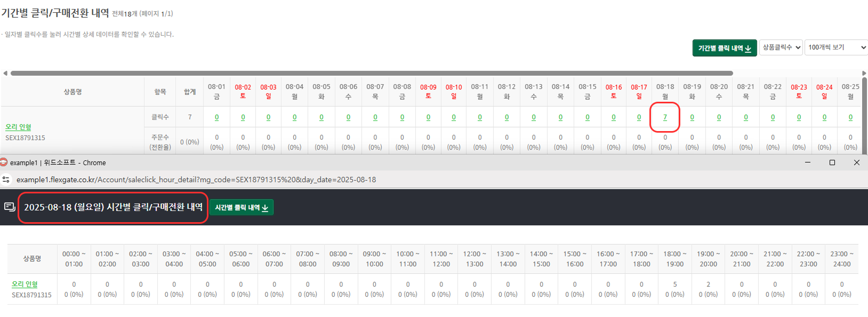Screen dimensions: 868x317
Task: Open the 100개씩 보기 dropdown
Action: pyautogui.click(x=836, y=47)
